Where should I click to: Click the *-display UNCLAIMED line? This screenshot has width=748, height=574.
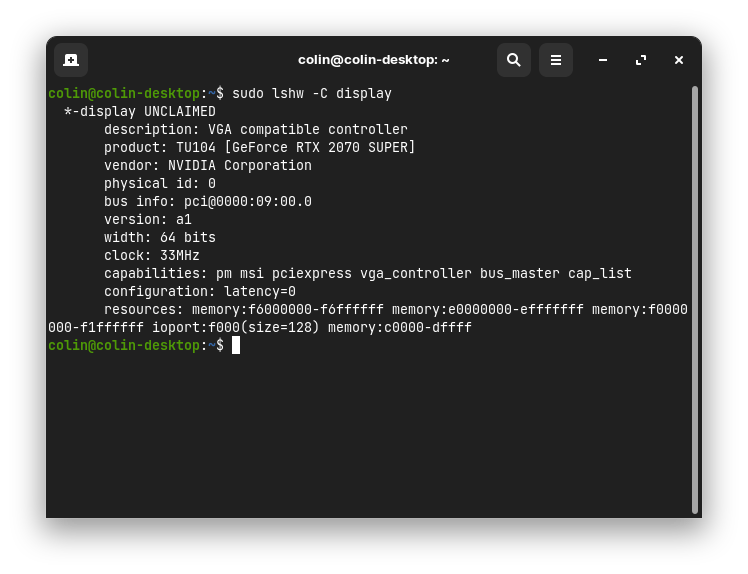click(x=140, y=112)
